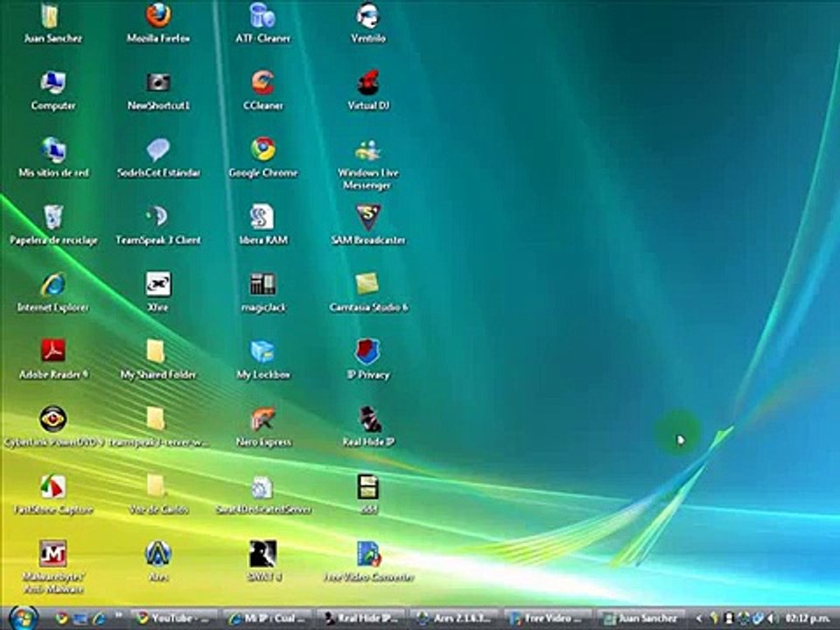Click Internet Explorer Quick Launch icon
This screenshot has width=840, height=630.
click(99, 619)
